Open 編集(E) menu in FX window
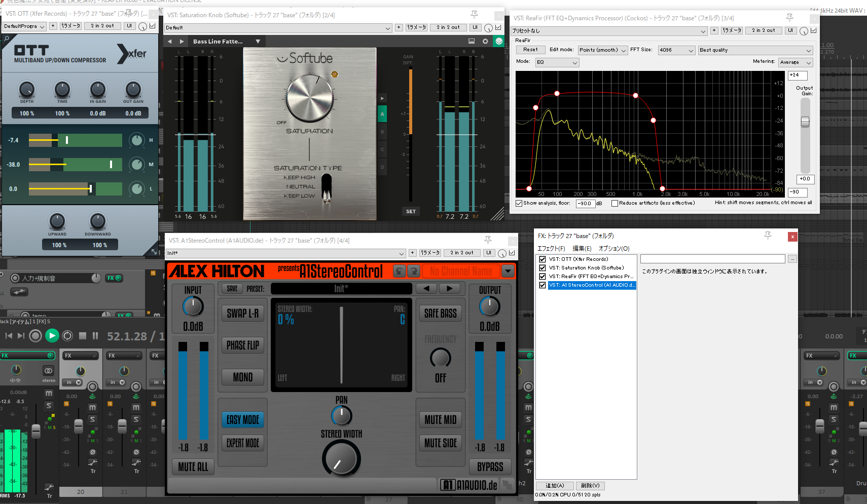The image size is (867, 504). tap(582, 249)
